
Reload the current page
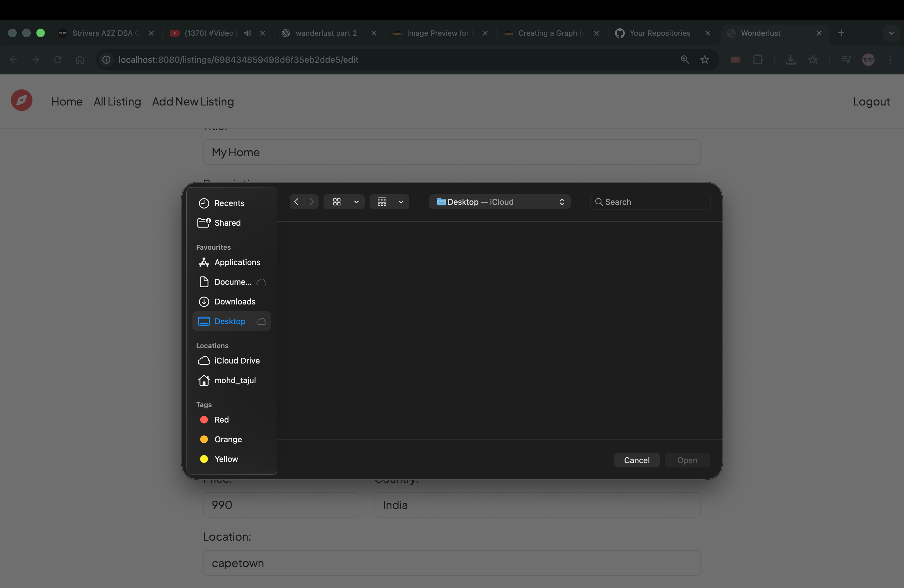(x=58, y=60)
